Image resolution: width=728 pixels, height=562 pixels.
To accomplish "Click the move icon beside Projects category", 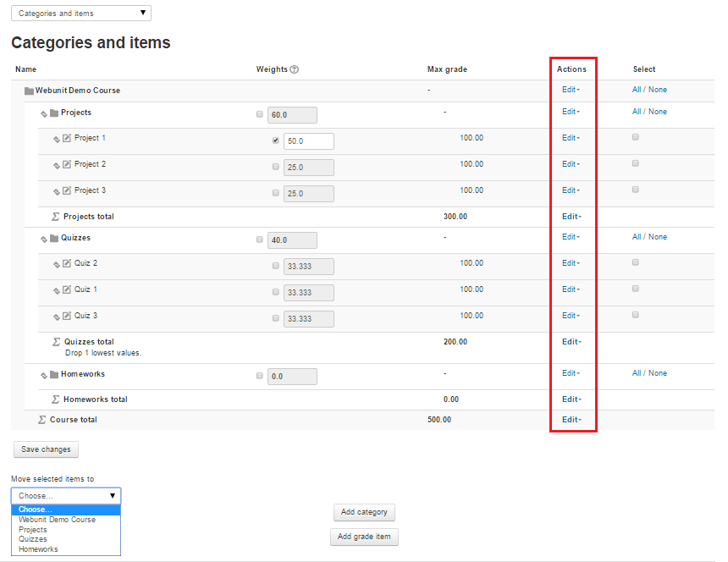I will pyautogui.click(x=44, y=113).
